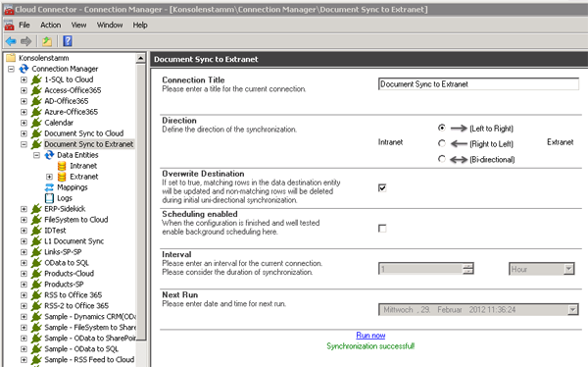Select the Products-SP tree item
Viewport: 588px width, 367px height.
pyautogui.click(x=64, y=285)
